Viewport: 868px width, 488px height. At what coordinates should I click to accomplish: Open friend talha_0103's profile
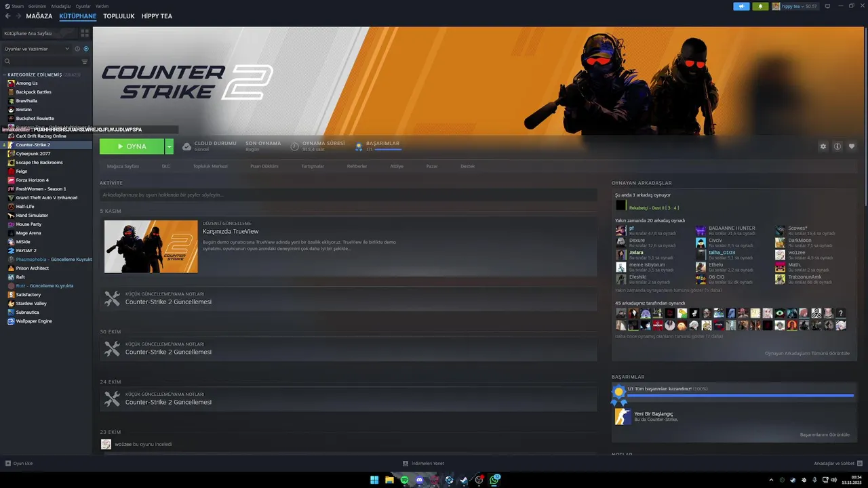[x=722, y=253]
